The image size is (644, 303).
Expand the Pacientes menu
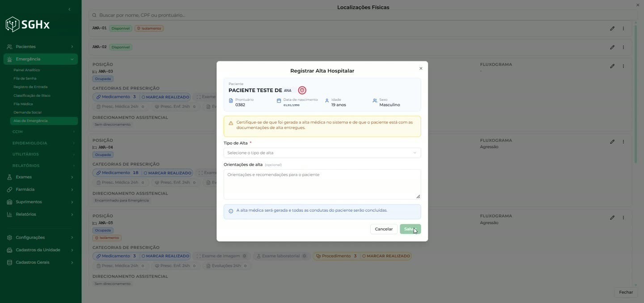pyautogui.click(x=40, y=47)
